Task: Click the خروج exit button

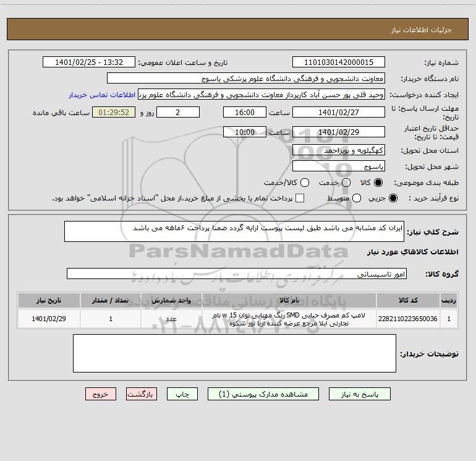Action: (101, 394)
